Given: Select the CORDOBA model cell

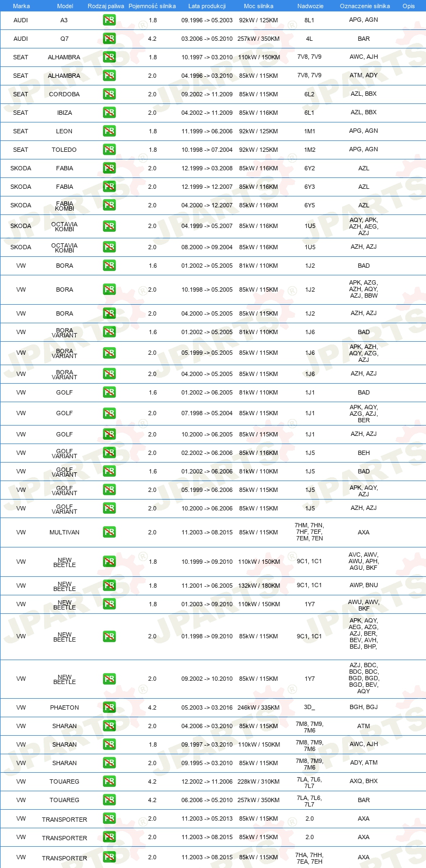Looking at the screenshot, I should (x=64, y=94).
